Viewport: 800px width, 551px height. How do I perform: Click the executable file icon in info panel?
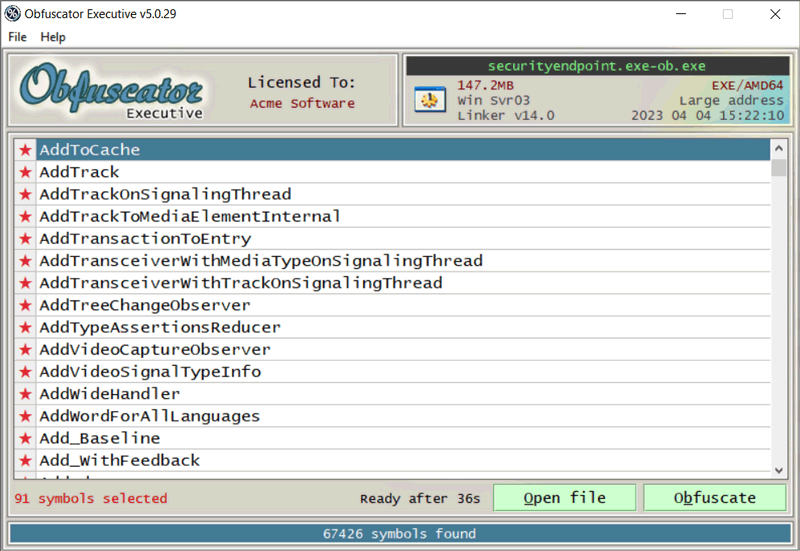pyautogui.click(x=430, y=99)
